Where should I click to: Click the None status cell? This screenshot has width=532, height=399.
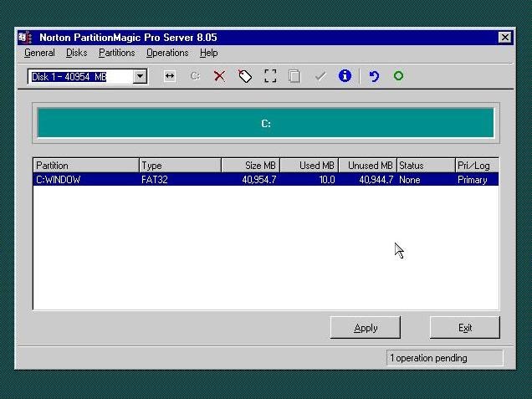pos(410,180)
